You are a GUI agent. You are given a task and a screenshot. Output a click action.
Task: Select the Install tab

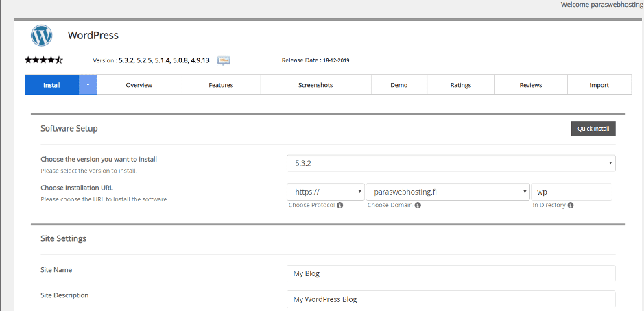click(51, 85)
